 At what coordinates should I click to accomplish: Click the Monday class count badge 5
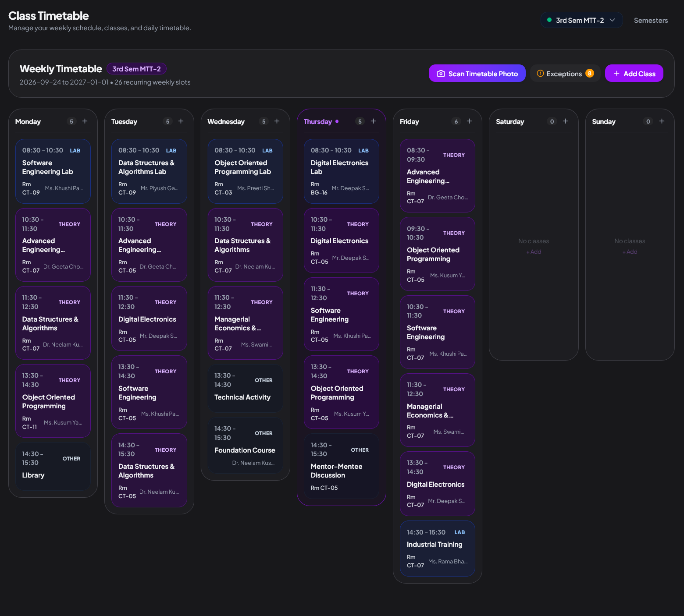click(x=71, y=121)
